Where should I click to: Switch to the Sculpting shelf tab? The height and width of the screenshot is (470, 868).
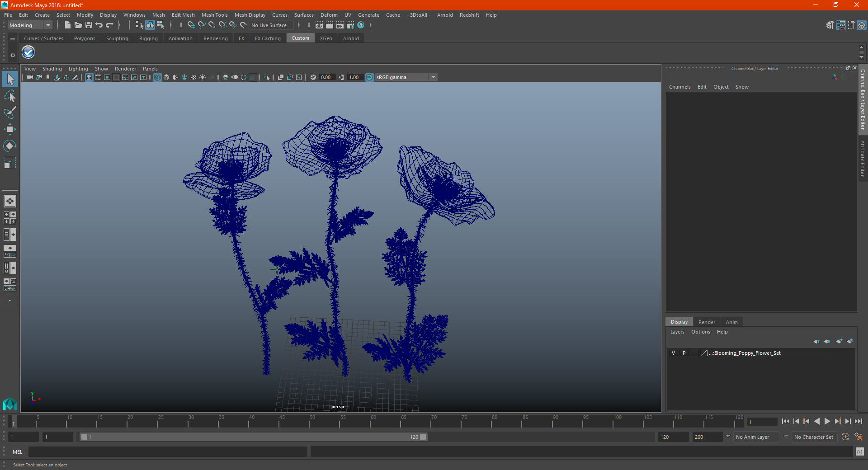(117, 38)
